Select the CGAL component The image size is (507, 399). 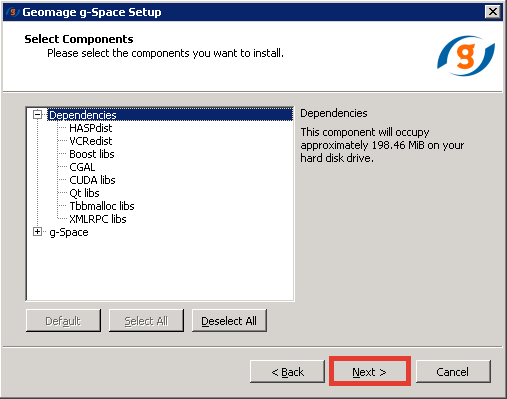click(x=82, y=167)
